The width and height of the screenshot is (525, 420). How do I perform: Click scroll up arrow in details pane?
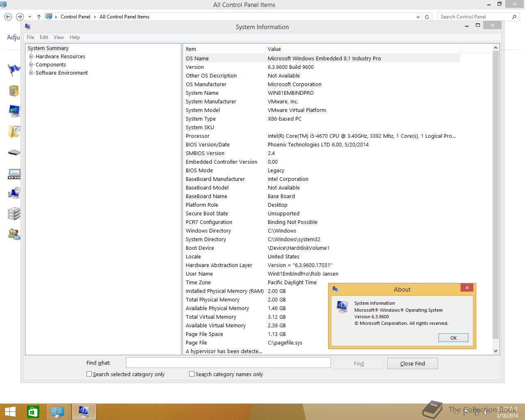[495, 48]
